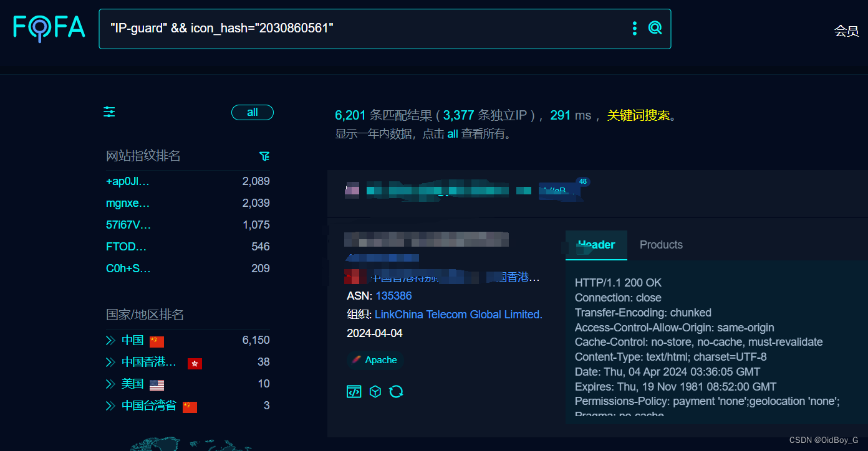868x451 pixels.
Task: Click the refresh icon for the result
Action: coord(396,391)
